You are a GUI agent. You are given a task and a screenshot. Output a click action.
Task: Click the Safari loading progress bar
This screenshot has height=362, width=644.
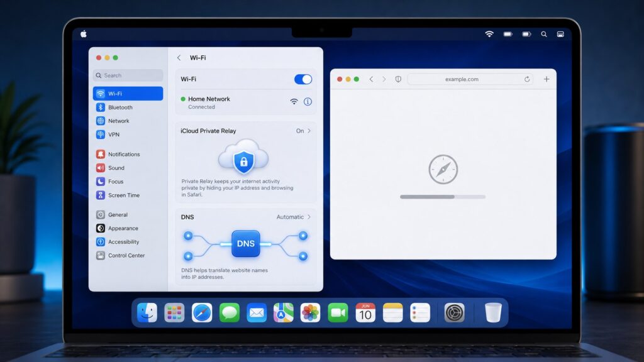tap(443, 197)
